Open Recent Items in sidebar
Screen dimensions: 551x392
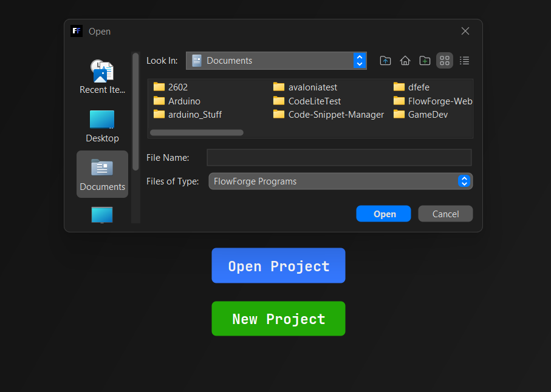coord(102,77)
